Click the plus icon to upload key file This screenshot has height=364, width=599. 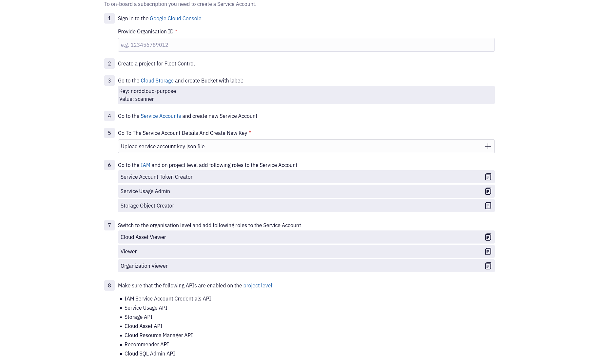(488, 146)
